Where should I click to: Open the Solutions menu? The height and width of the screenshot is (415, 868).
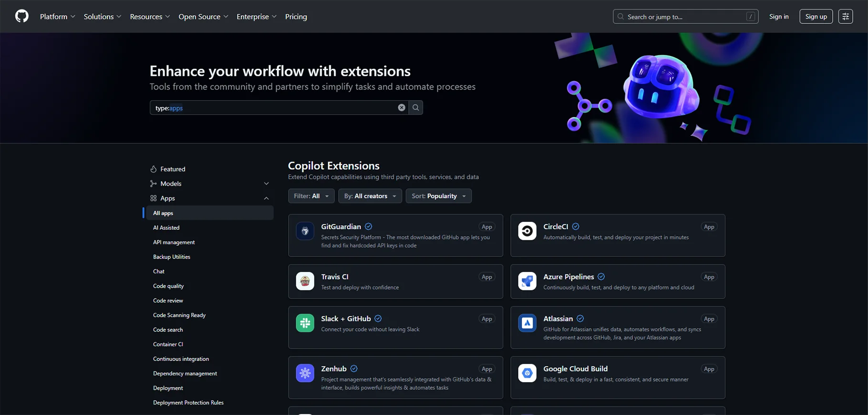tap(103, 17)
